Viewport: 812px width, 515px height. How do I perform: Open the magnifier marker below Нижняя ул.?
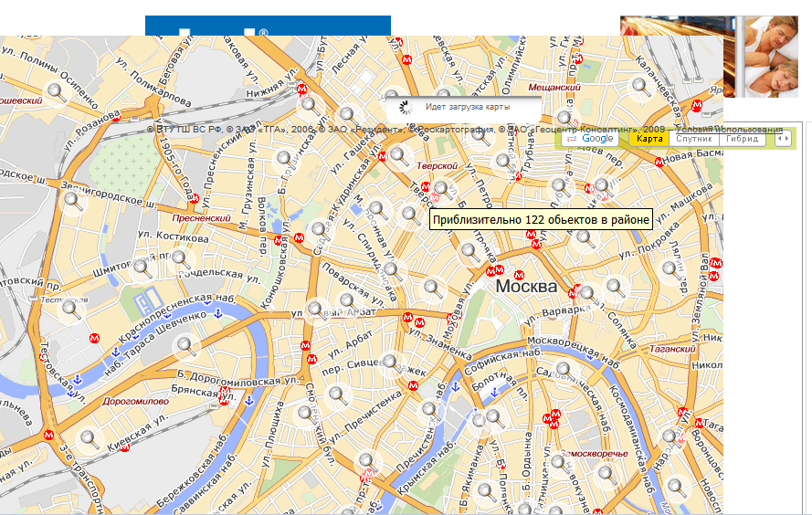(310, 105)
